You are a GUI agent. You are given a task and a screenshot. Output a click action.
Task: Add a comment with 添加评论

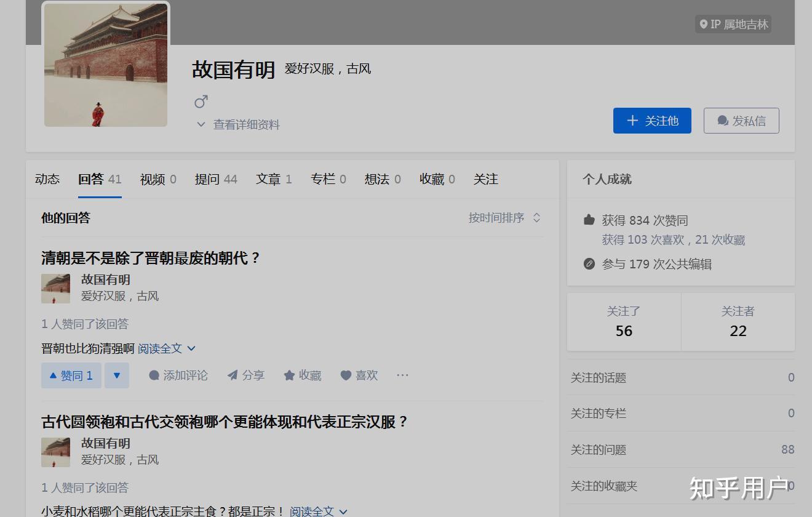(x=178, y=375)
